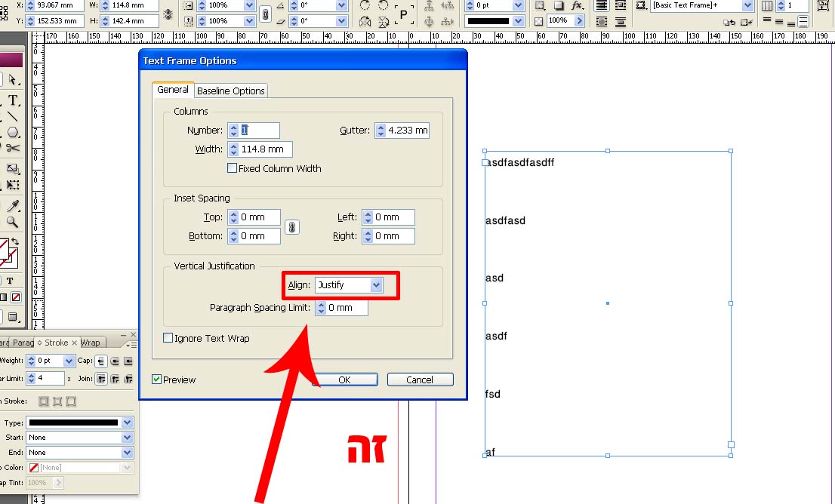Open the Basic Text Frame style dropdown
This screenshot has width=835, height=504.
[747, 6]
